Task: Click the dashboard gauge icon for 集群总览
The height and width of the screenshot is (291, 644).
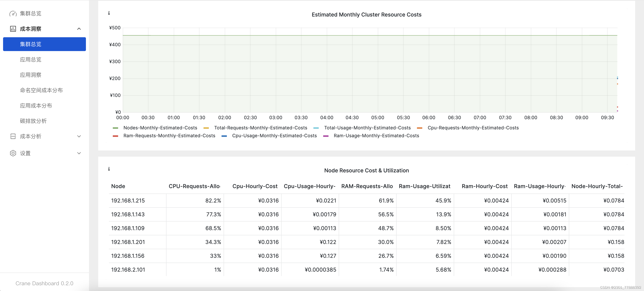Action: 13,13
